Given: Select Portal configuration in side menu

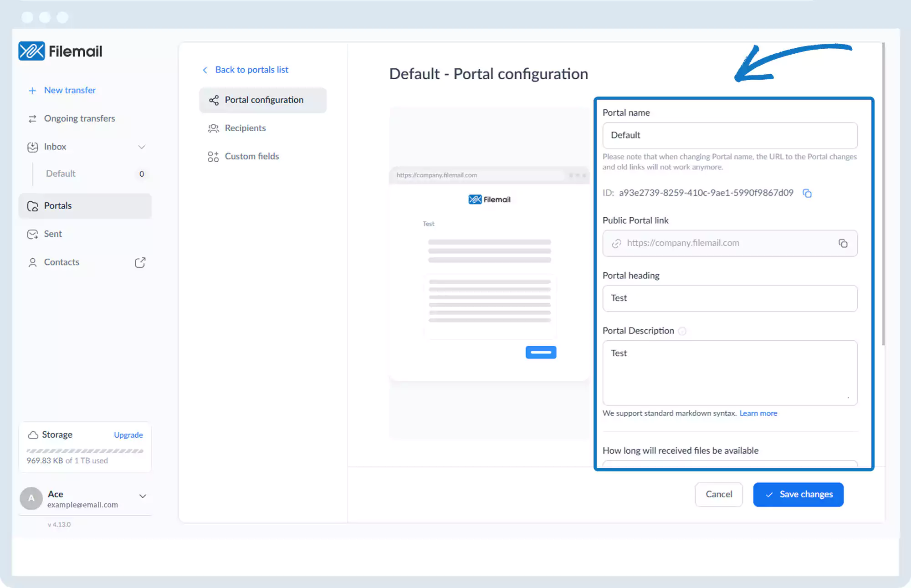Looking at the screenshot, I should point(263,100).
